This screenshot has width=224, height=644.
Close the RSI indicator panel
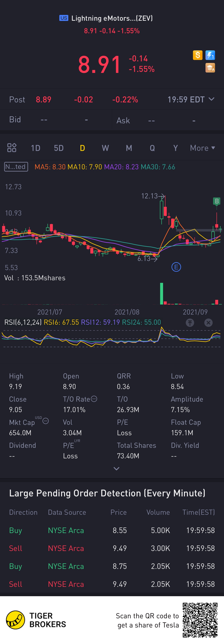(208, 322)
